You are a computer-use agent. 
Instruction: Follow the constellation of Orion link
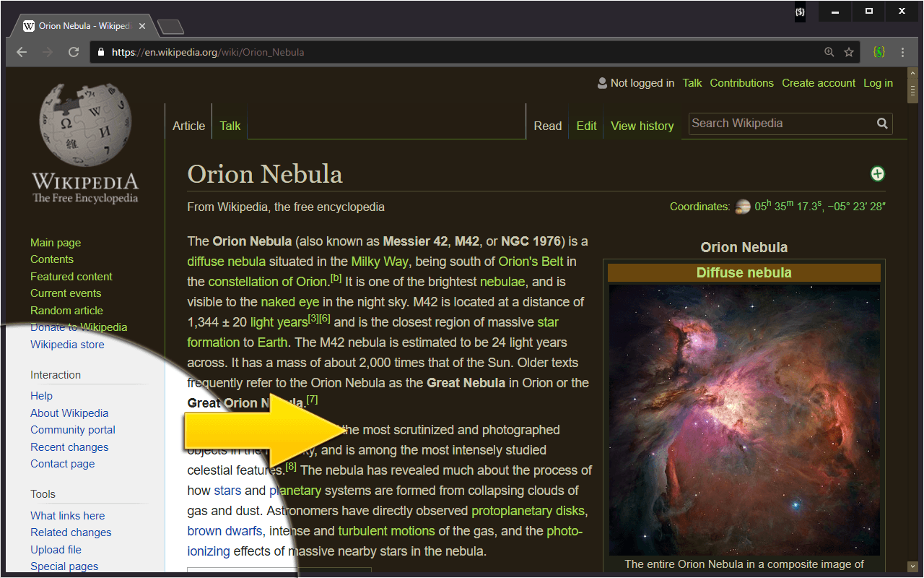pos(268,282)
